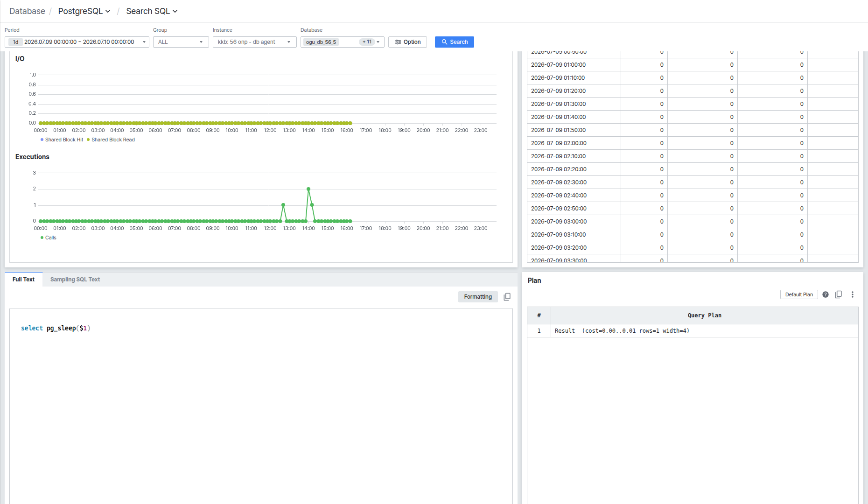The width and height of the screenshot is (868, 504).
Task: Open the PostgreSQL breadcrumb dropdown
Action: point(84,11)
